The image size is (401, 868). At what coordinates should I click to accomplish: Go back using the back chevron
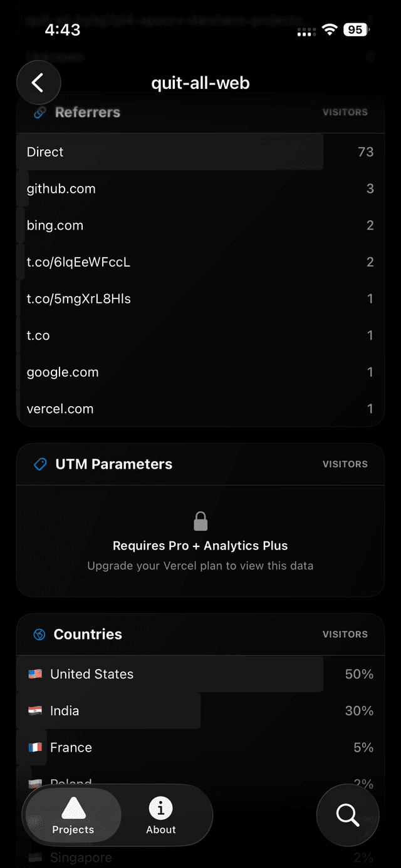pyautogui.click(x=38, y=82)
